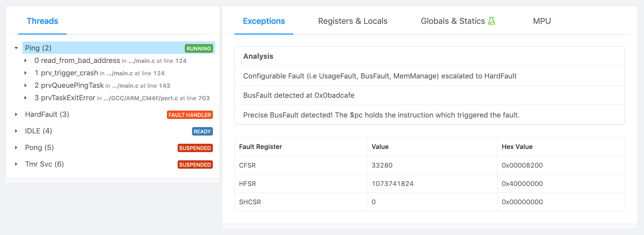Expand the Pong (5) thread
Viewport: 644px width, 235px height.
tap(16, 148)
